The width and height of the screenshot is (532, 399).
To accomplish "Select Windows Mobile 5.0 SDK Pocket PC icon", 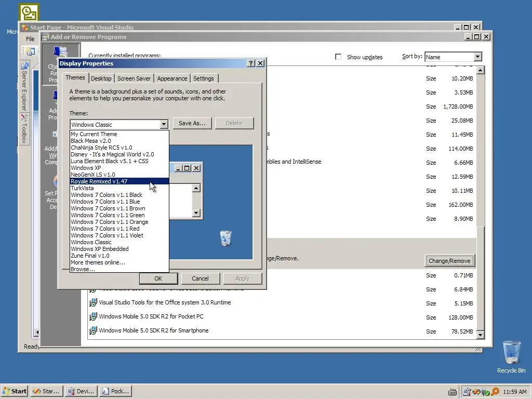I will [93, 316].
